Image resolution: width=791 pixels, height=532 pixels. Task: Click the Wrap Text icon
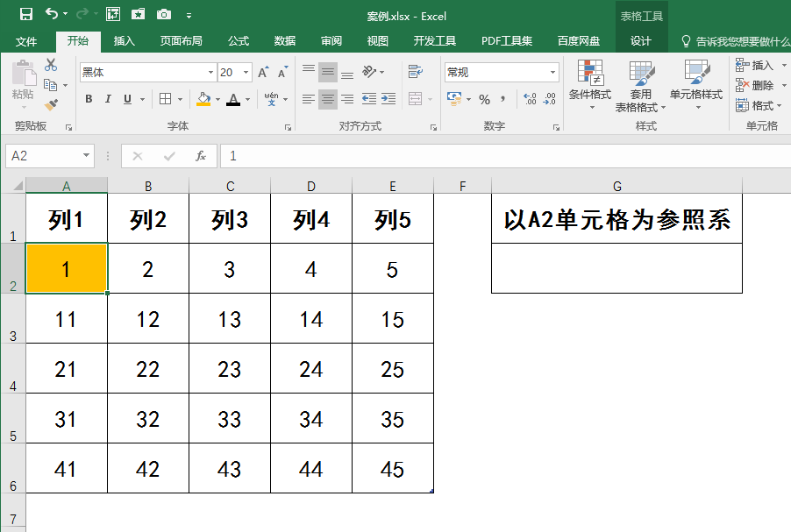tap(415, 72)
